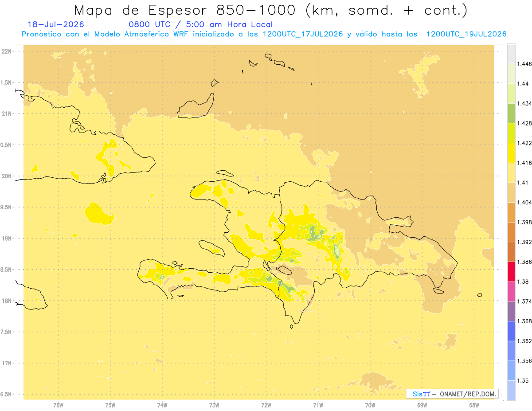The width and height of the screenshot is (532, 411).
Task: Select the green color bar segment above 1.428
Action: 511,113
